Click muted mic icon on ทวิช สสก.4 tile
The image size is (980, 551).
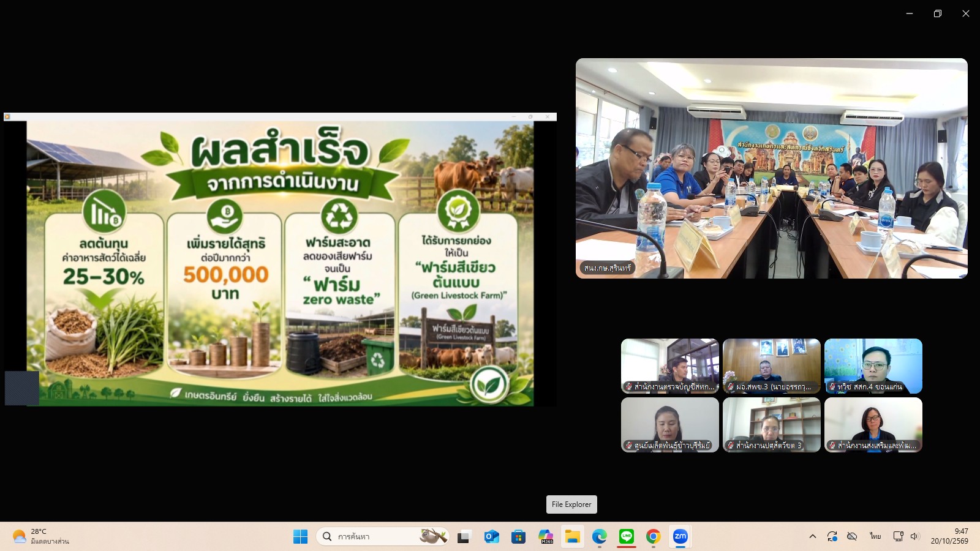(832, 386)
